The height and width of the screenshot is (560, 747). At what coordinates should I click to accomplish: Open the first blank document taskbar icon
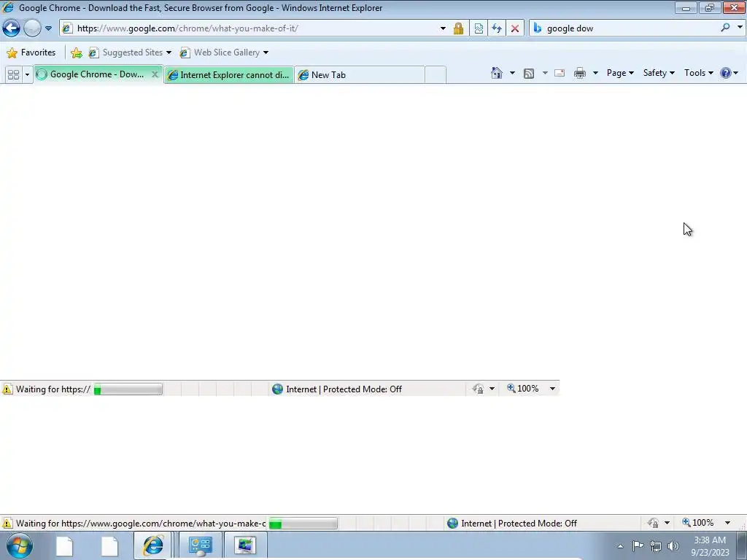(64, 545)
